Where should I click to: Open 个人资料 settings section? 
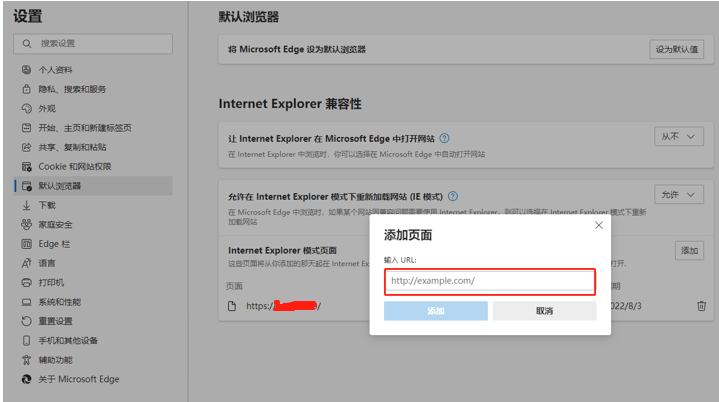click(x=94, y=70)
